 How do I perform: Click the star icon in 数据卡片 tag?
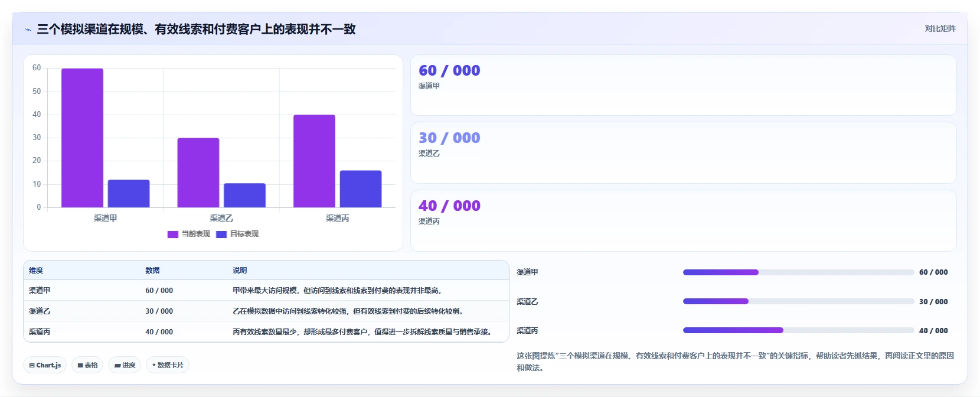(x=153, y=365)
